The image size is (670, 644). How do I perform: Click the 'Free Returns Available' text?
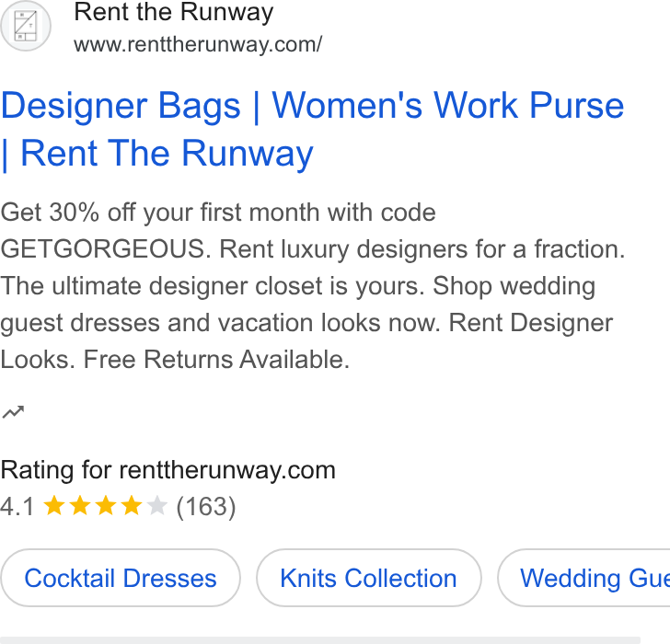[216, 360]
